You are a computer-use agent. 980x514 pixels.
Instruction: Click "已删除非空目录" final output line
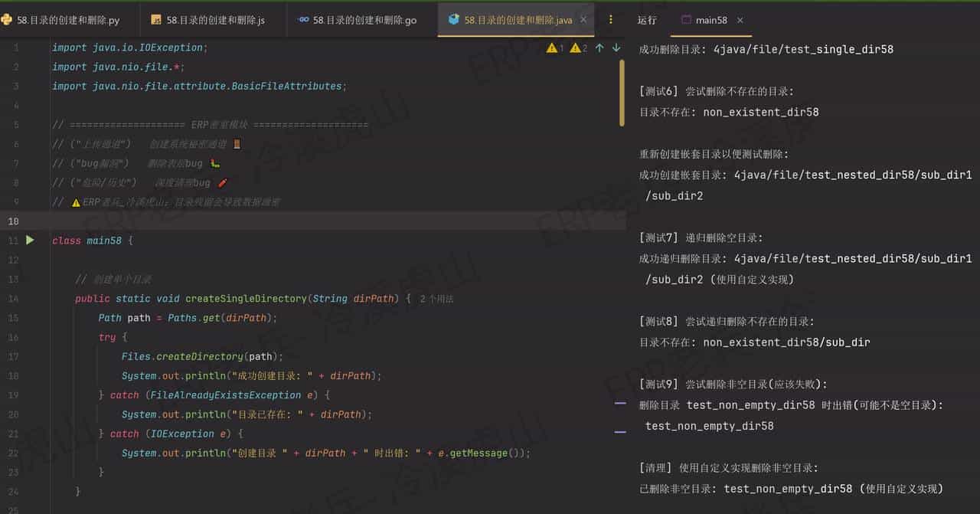tap(792, 488)
